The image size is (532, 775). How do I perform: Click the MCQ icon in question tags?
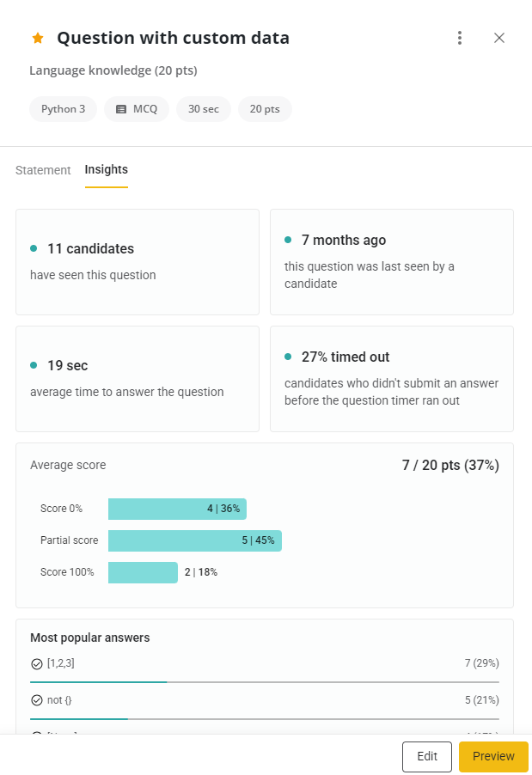(119, 109)
